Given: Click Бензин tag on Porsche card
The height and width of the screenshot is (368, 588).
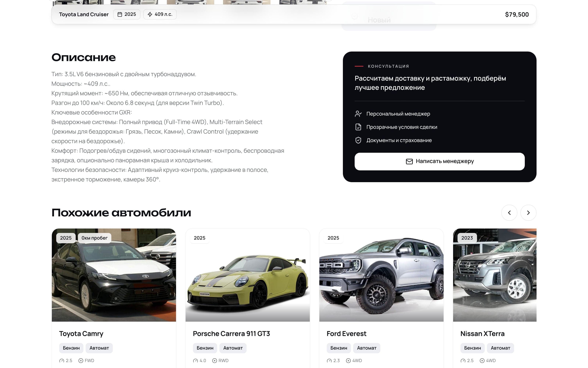Looking at the screenshot, I should pos(205,348).
